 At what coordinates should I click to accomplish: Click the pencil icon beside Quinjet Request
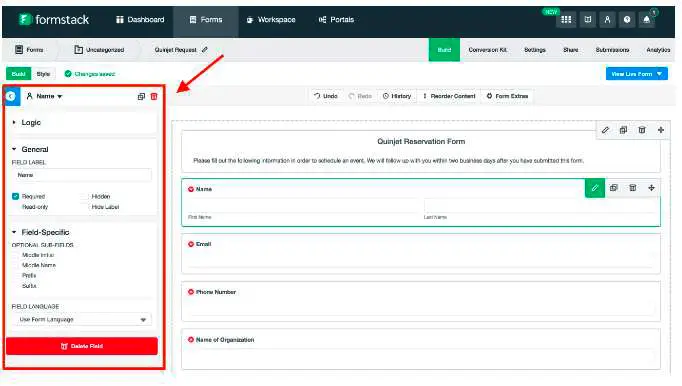coord(204,50)
